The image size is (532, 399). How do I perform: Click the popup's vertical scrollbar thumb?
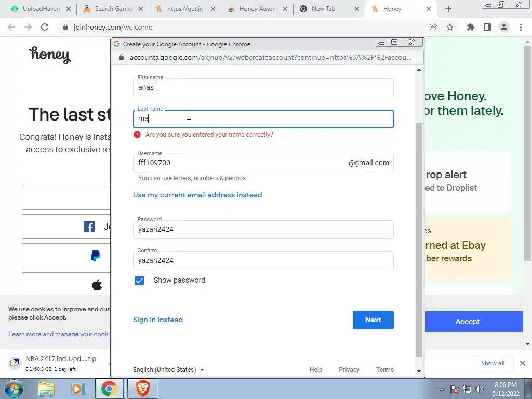419,240
